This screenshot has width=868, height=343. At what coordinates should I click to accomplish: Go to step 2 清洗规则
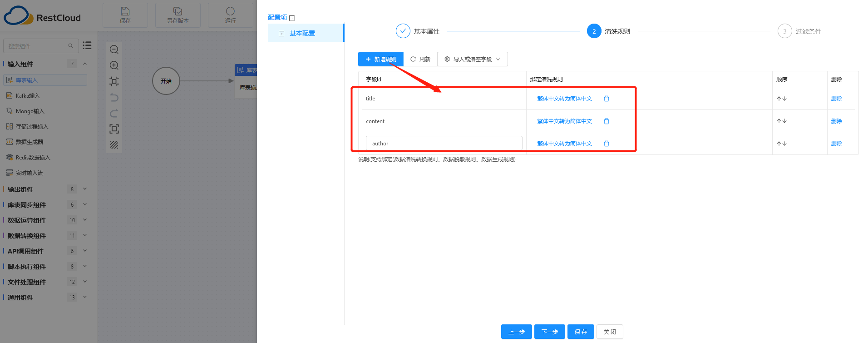(x=608, y=31)
